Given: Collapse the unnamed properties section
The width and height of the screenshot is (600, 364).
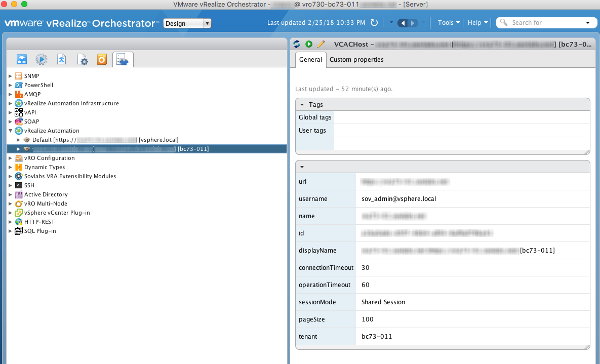Looking at the screenshot, I should pos(302,167).
